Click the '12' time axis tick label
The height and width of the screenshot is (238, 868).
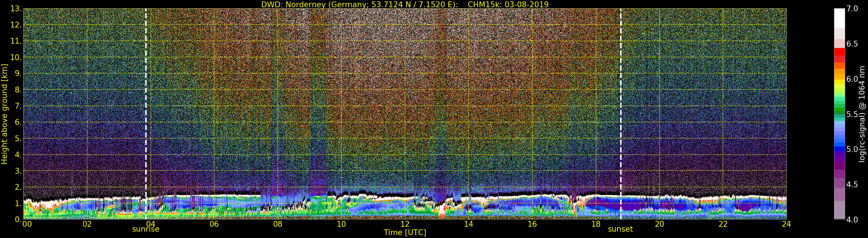click(x=405, y=224)
